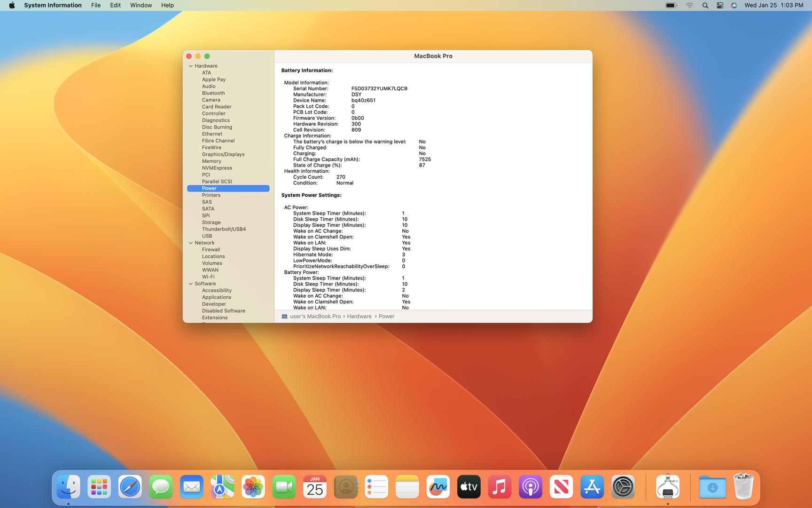
Task: Collapse the Software section
Action: pyautogui.click(x=191, y=284)
